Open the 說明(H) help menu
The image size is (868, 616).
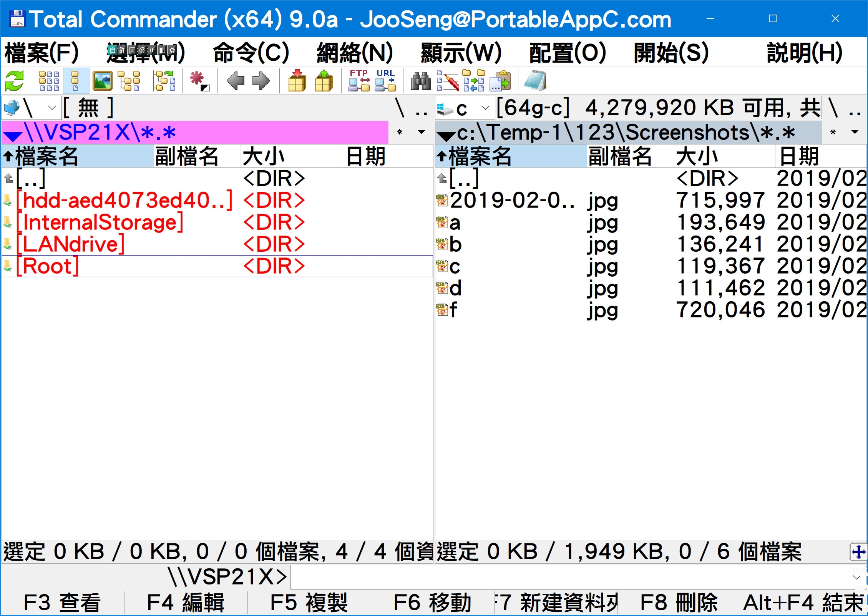805,53
